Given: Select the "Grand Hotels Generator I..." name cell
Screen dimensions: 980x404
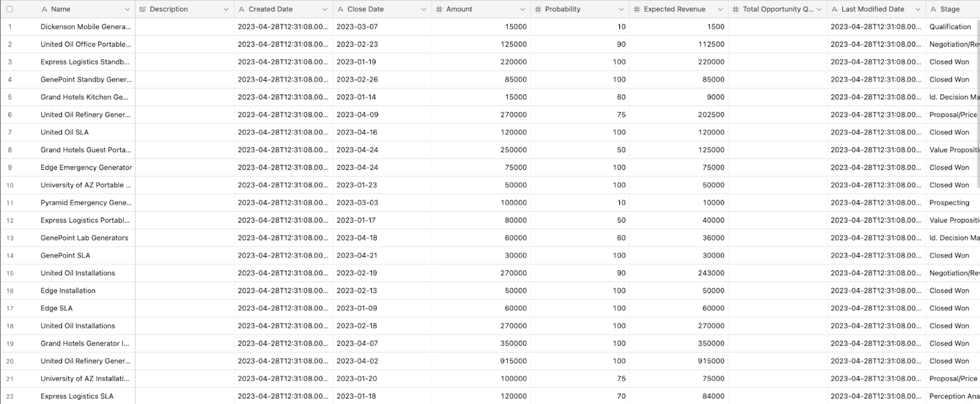Looking at the screenshot, I should (x=86, y=343).
